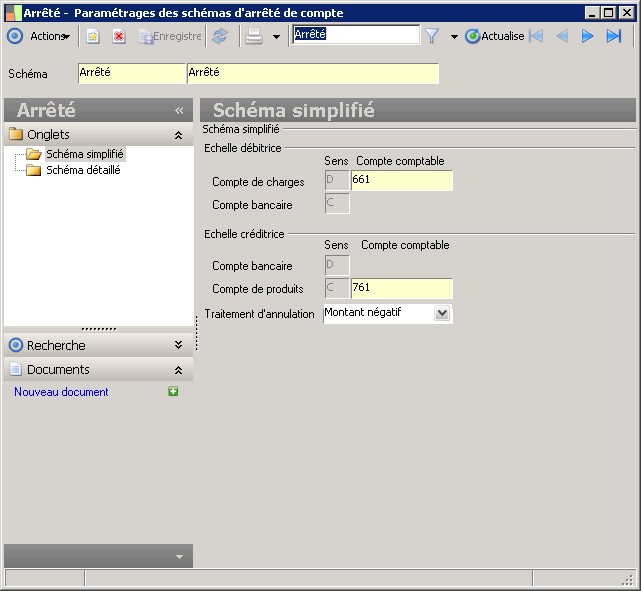Viewport: 641px width, 591px height.
Task: Open the filter options dropdown arrow
Action: tap(454, 37)
